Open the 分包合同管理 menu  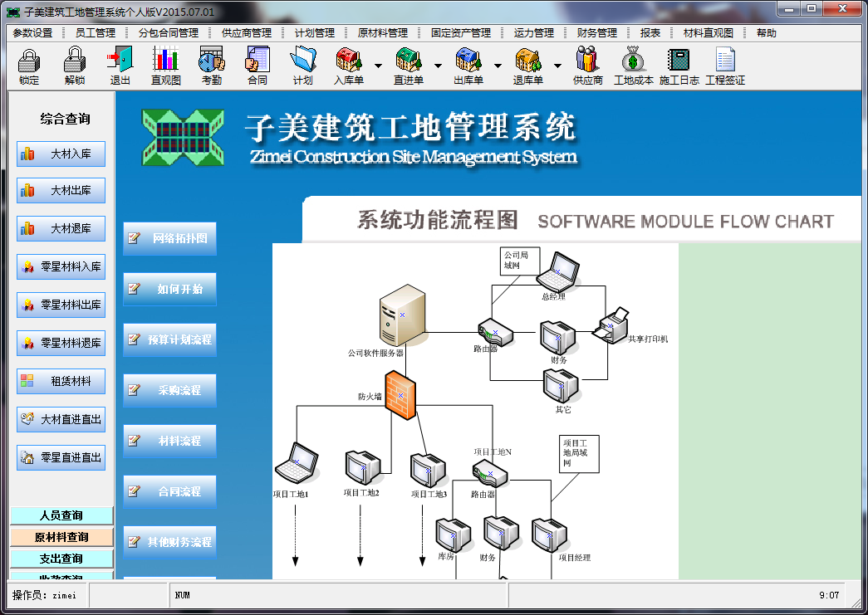point(169,33)
